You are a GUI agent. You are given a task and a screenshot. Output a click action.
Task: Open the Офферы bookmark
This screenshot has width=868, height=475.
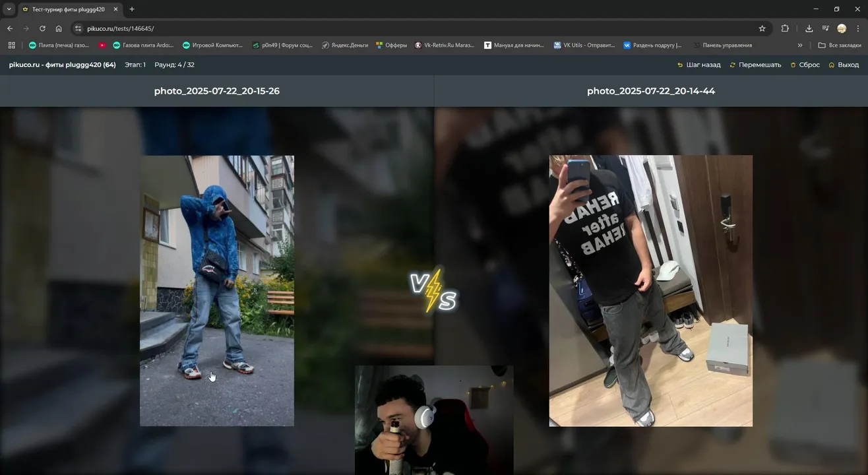[391, 46]
